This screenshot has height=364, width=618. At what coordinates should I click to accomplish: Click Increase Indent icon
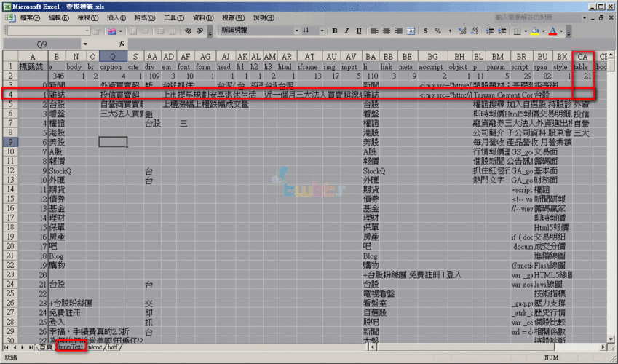502,31
